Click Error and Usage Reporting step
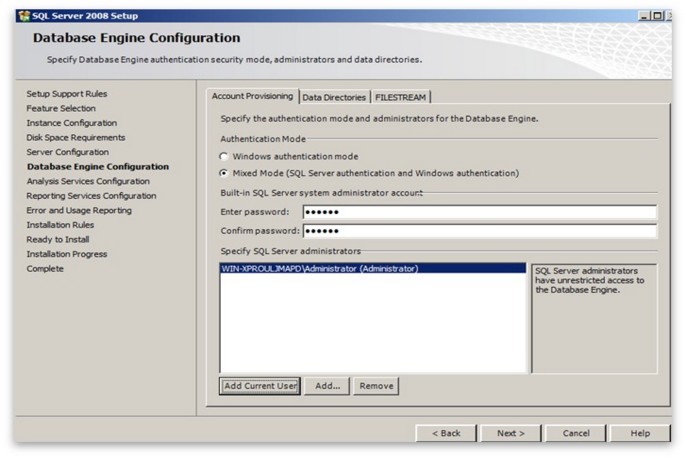This screenshot has height=458, width=686. click(79, 210)
